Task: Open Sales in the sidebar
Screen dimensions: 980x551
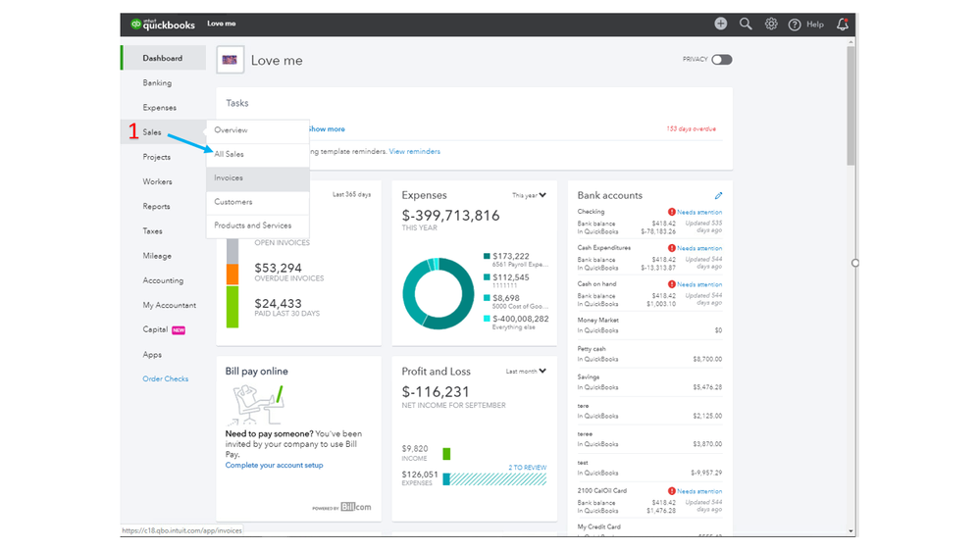Action: click(x=163, y=131)
